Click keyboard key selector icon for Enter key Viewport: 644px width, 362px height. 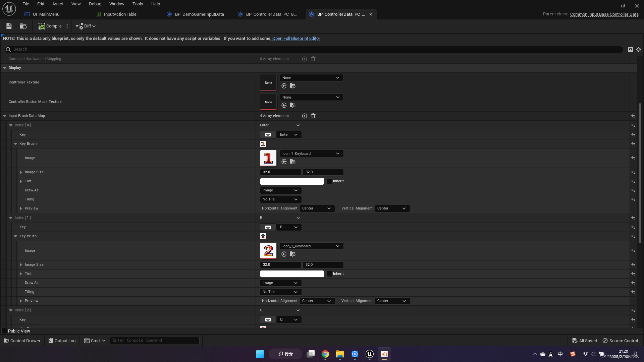[268, 135]
